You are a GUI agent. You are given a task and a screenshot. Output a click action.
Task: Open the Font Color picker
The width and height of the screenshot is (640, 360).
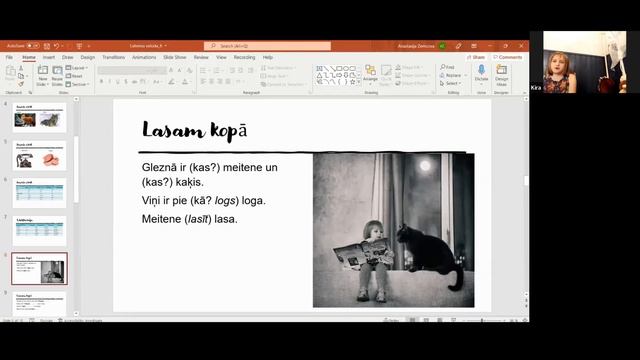(x=185, y=82)
